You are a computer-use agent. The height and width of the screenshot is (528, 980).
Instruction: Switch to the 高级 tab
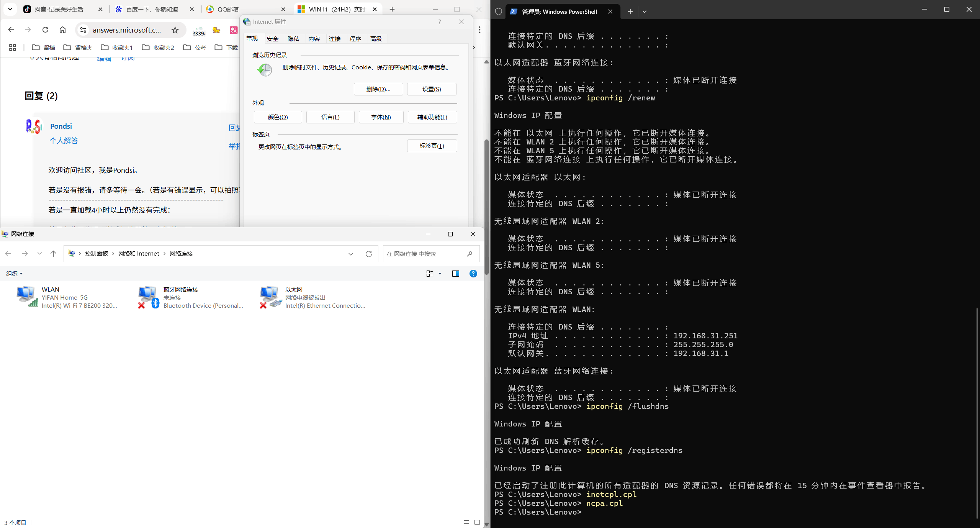[x=376, y=39]
